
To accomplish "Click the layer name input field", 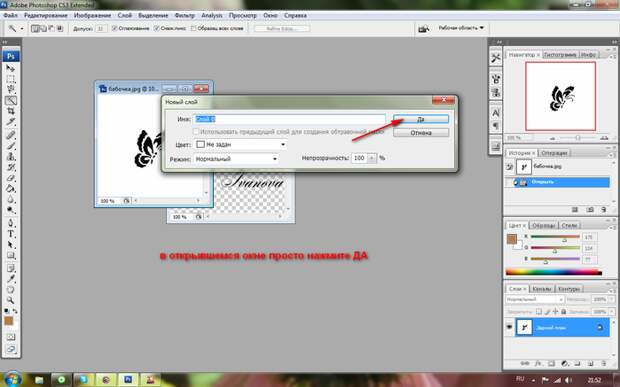I will [289, 119].
